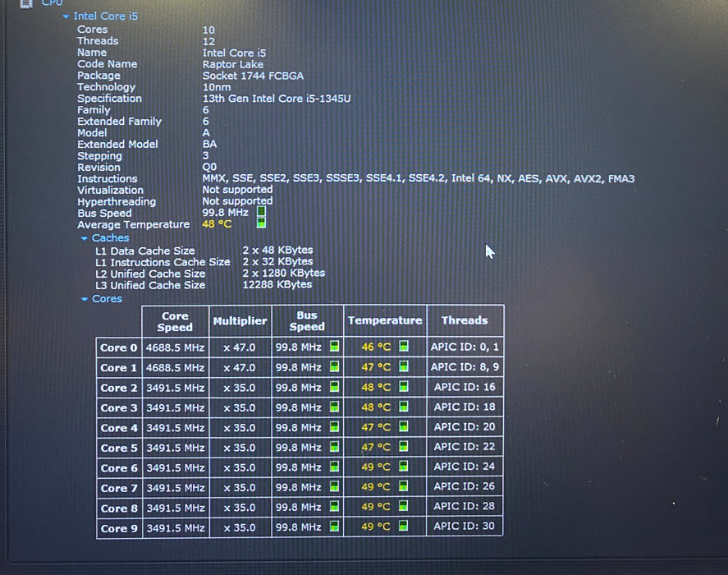Collapse the Cores section

pyautogui.click(x=85, y=299)
